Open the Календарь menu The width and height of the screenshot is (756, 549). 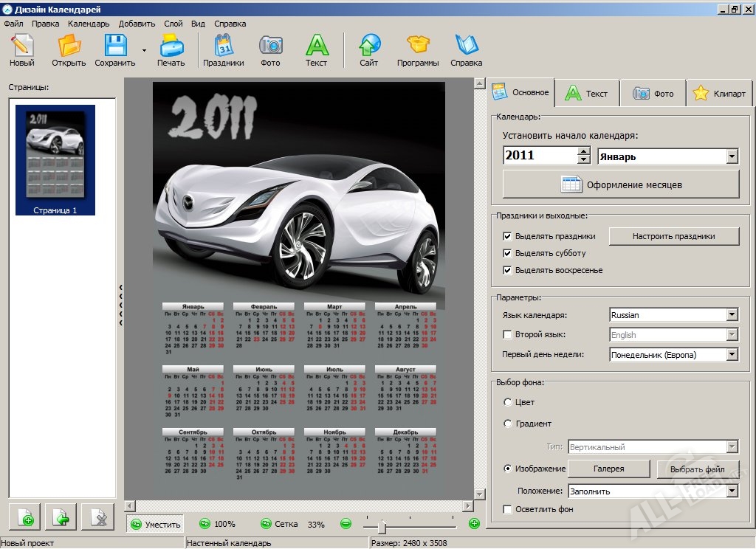tap(88, 24)
